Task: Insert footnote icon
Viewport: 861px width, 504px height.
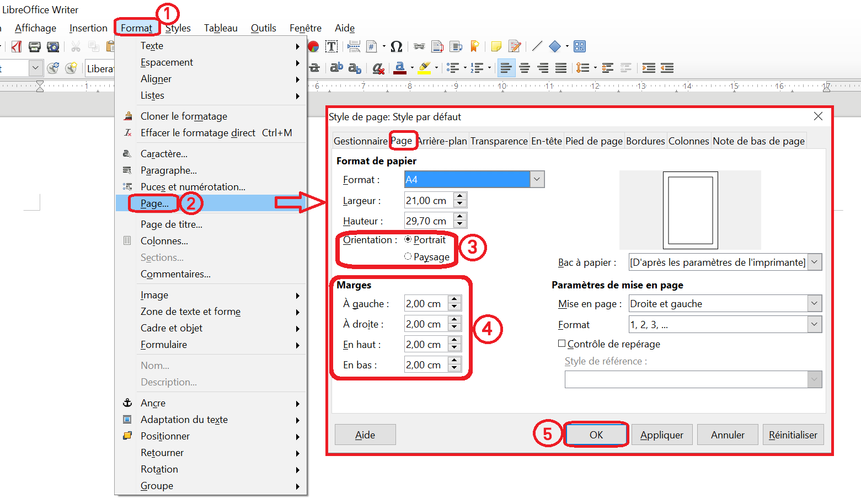Action: click(437, 46)
